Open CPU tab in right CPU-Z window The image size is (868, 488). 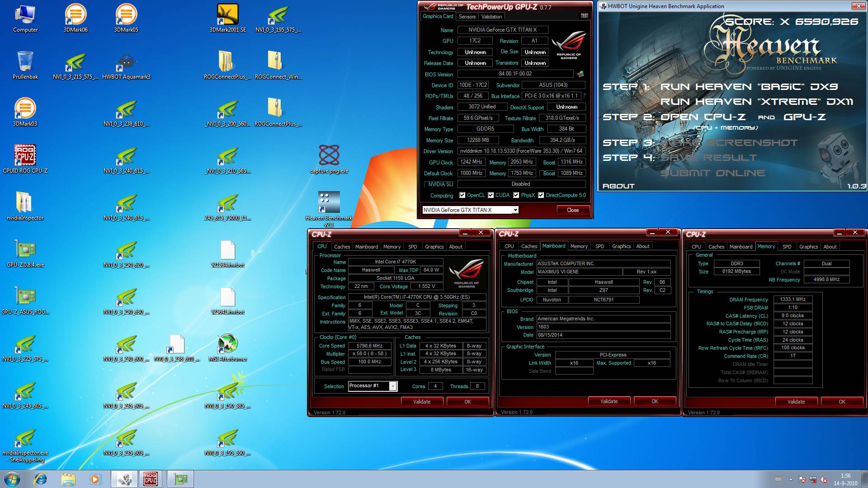point(696,247)
